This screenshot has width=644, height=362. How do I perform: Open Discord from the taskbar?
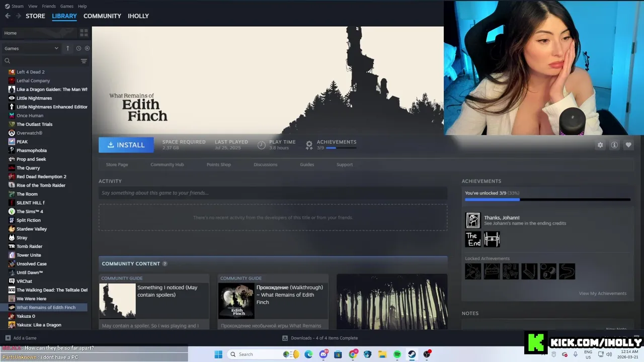click(323, 354)
